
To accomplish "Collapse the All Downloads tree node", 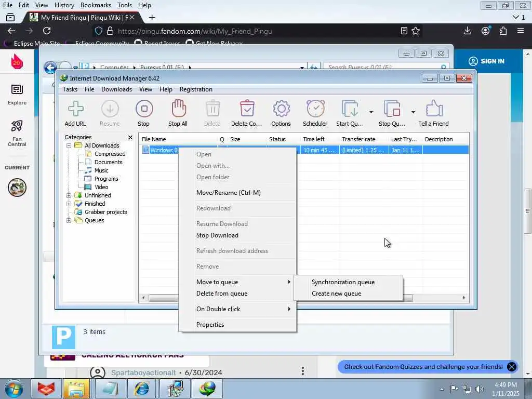I will pos(69,145).
